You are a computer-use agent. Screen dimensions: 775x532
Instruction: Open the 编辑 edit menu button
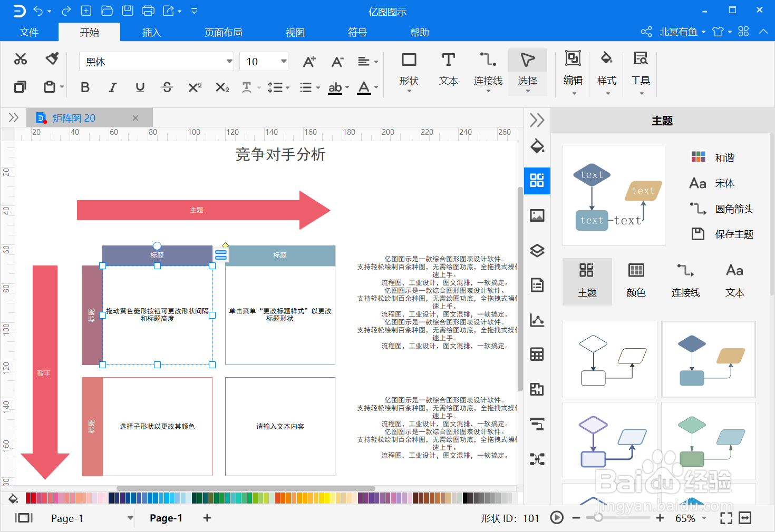tap(573, 72)
